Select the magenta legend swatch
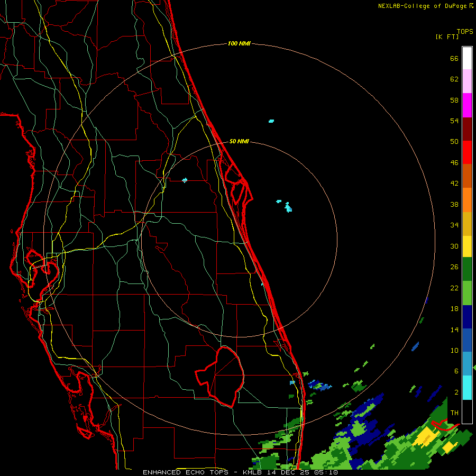Screen dimensions: 476x476 [467, 105]
